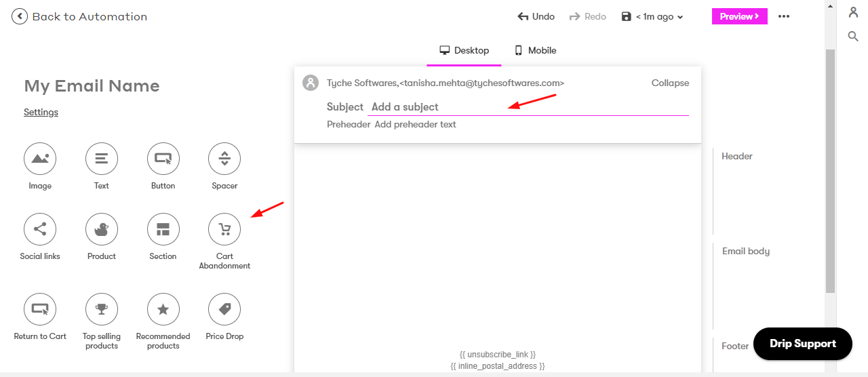
Task: Add the Price Drop block
Action: 224,309
